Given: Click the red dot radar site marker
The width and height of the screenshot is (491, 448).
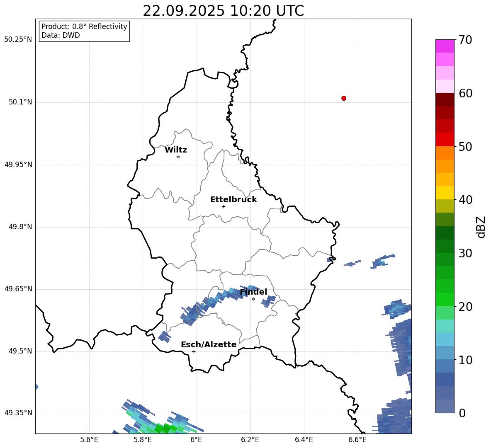Looking at the screenshot, I should (344, 98).
